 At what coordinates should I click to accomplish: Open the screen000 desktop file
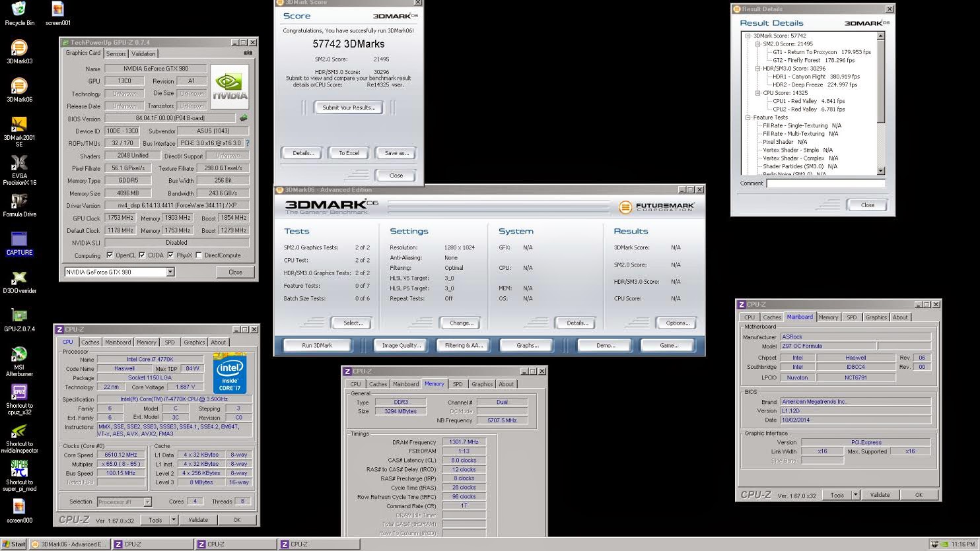19,511
